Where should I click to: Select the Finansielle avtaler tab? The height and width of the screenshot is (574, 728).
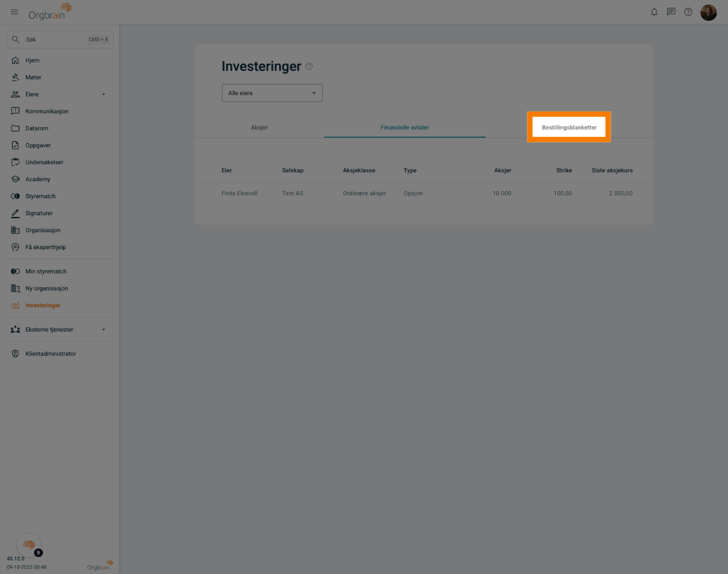(405, 128)
